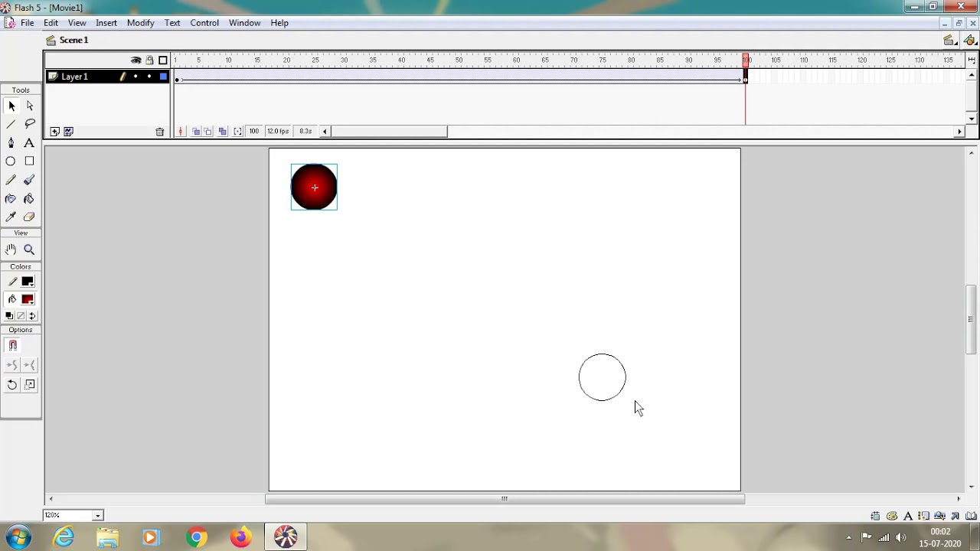Image resolution: width=980 pixels, height=551 pixels.
Task: Toggle Onion Skin Outlines mode
Action: pyautogui.click(x=208, y=132)
